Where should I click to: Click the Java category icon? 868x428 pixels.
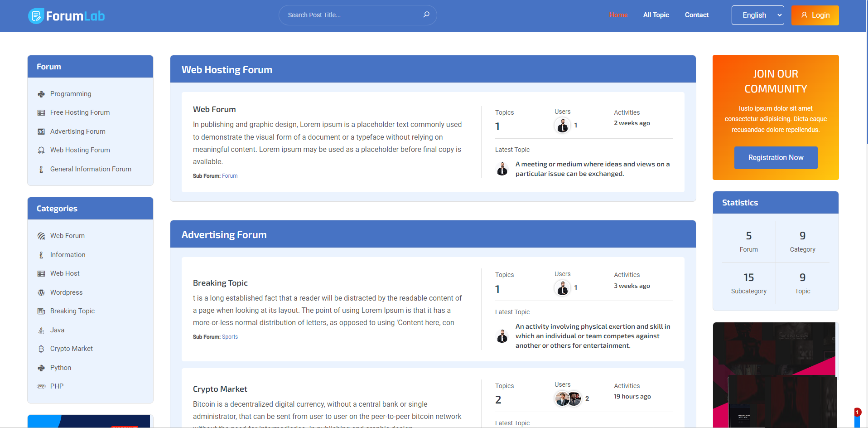[x=41, y=330]
